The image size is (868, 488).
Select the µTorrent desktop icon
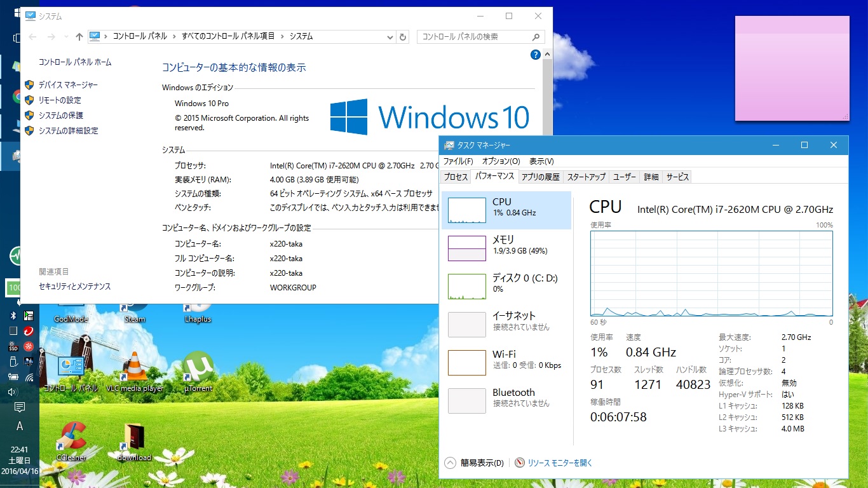198,372
